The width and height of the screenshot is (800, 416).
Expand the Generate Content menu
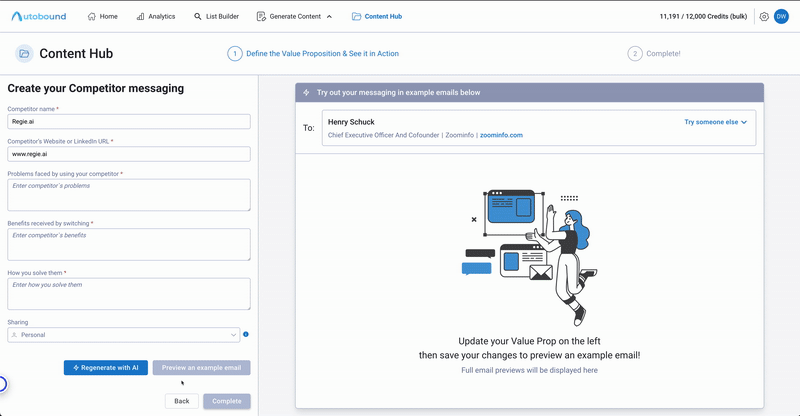pos(294,16)
